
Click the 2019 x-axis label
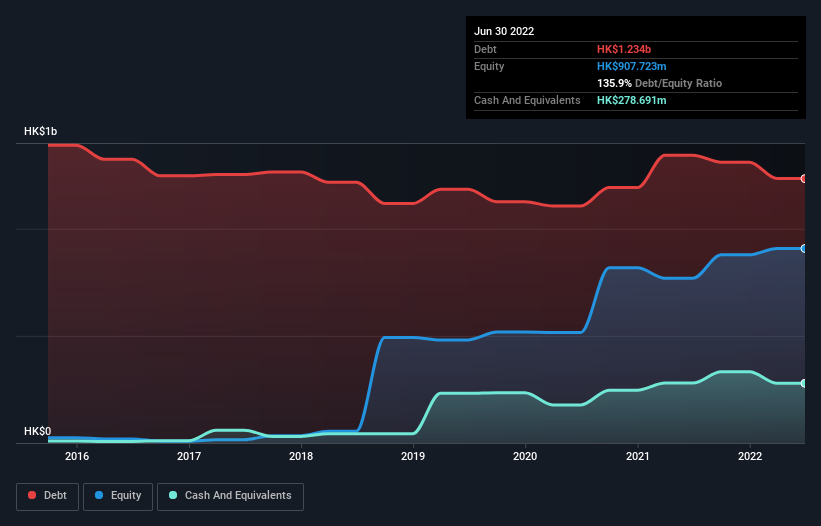click(x=413, y=456)
